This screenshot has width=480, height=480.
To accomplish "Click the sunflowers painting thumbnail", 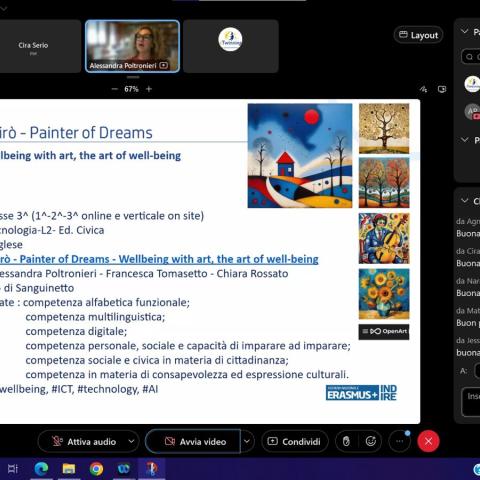I will coord(384,294).
